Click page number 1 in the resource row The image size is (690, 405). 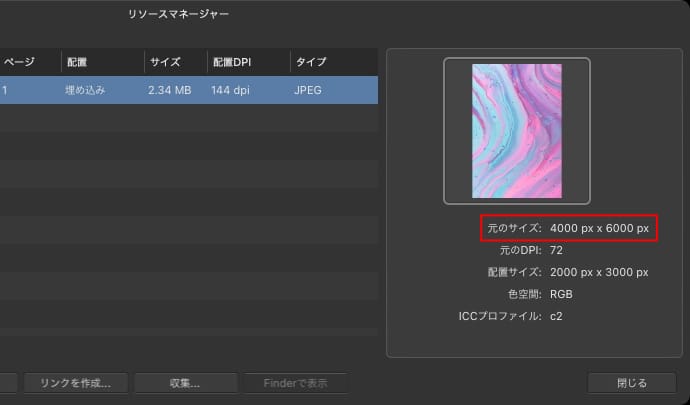pyautogui.click(x=6, y=90)
